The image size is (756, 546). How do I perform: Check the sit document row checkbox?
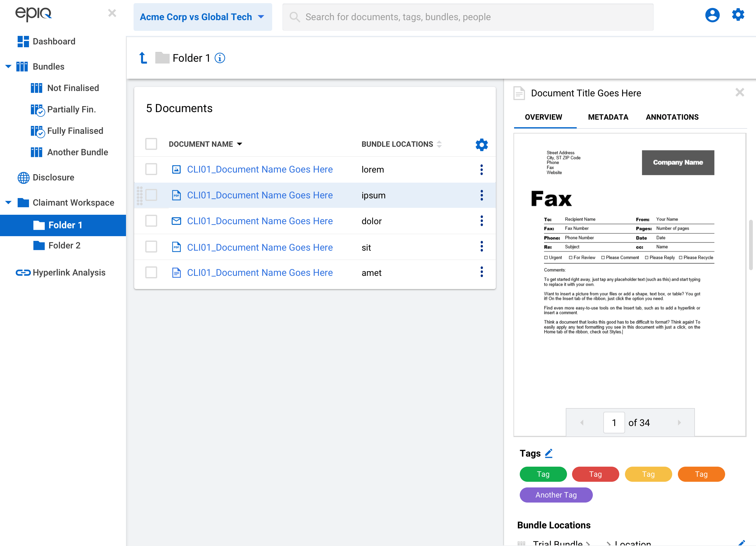[151, 247]
